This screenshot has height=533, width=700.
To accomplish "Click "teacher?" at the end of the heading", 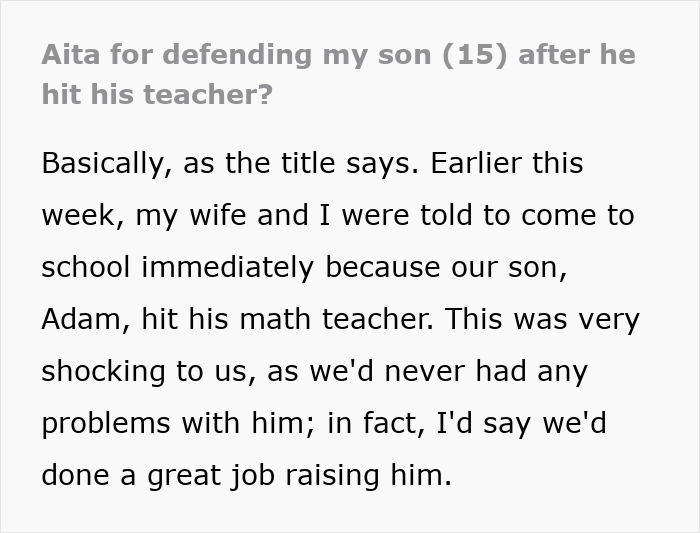I will (x=208, y=95).
